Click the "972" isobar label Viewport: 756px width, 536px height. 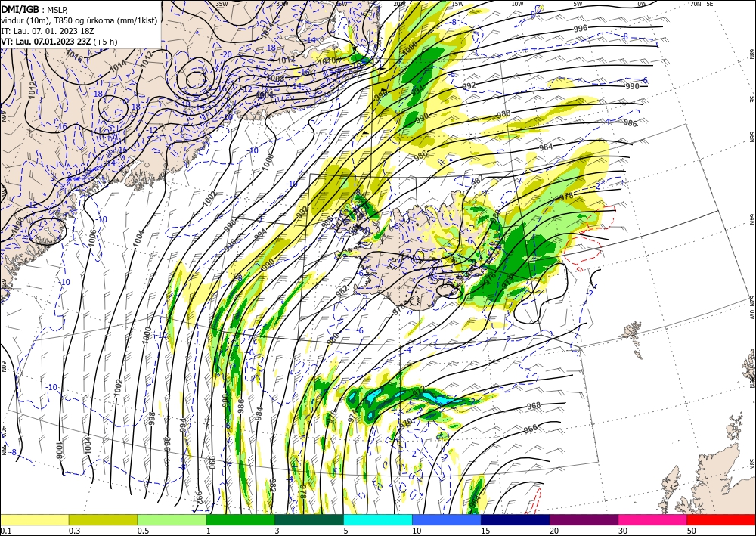coord(418,389)
